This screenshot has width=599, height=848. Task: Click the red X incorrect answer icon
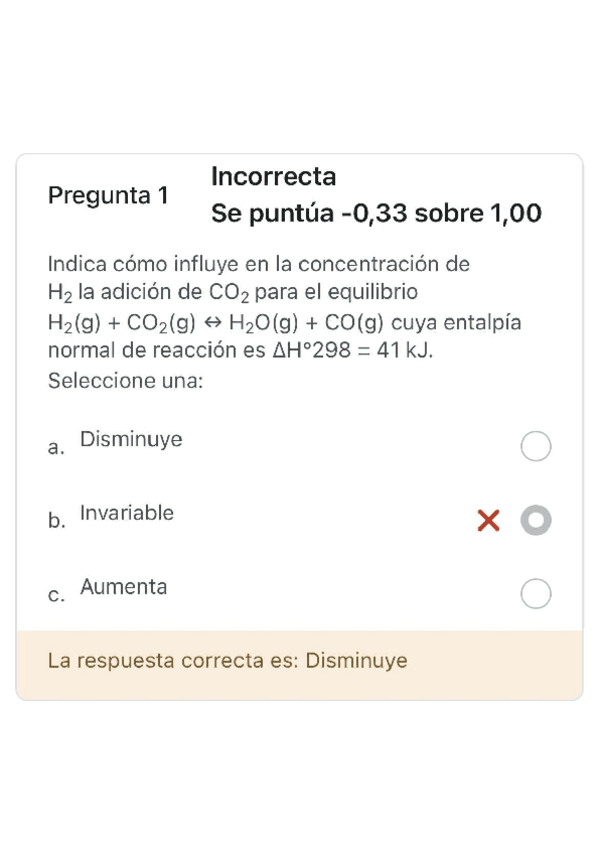pos(488,520)
